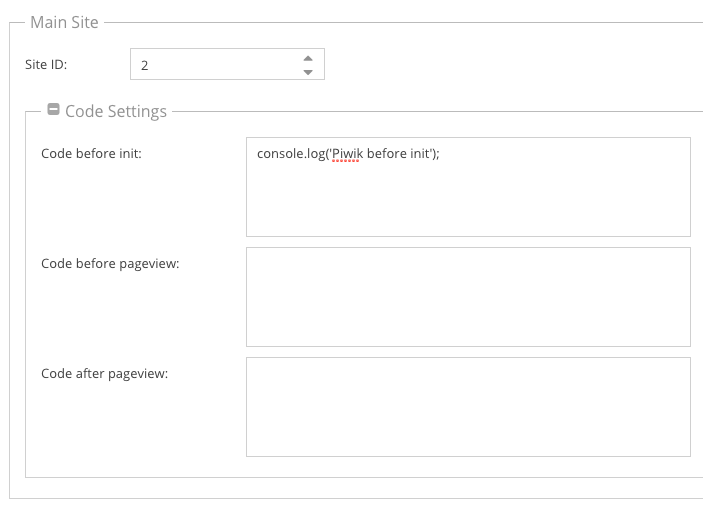Decrease Site ID with the down arrow
The height and width of the screenshot is (509, 703).
[308, 72]
